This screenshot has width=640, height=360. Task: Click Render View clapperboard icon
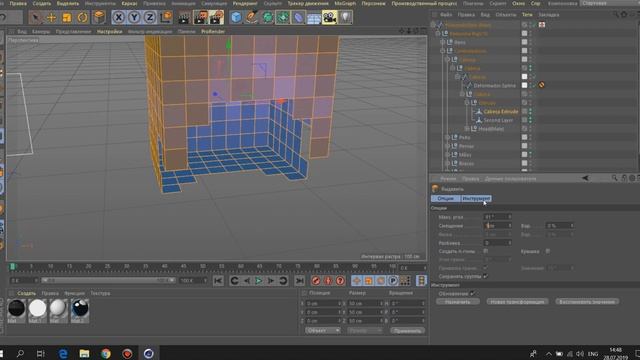tap(184, 18)
